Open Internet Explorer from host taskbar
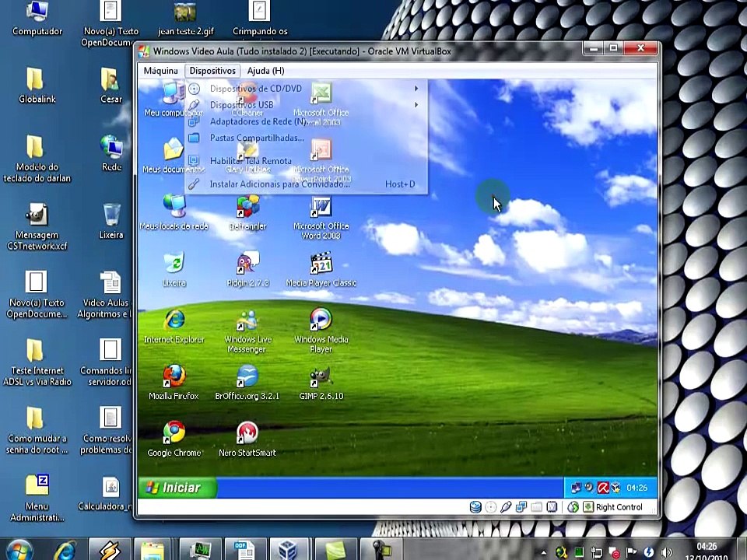Image resolution: width=747 pixels, height=560 pixels. click(65, 550)
